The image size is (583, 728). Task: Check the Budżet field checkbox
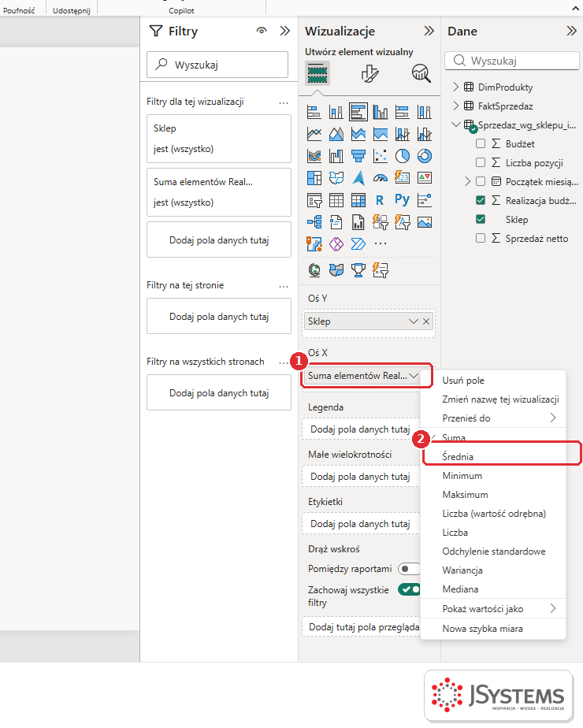click(x=481, y=143)
